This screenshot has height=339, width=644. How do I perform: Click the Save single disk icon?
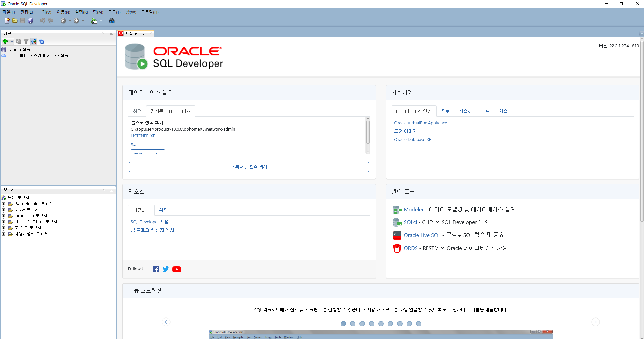pyautogui.click(x=23, y=21)
